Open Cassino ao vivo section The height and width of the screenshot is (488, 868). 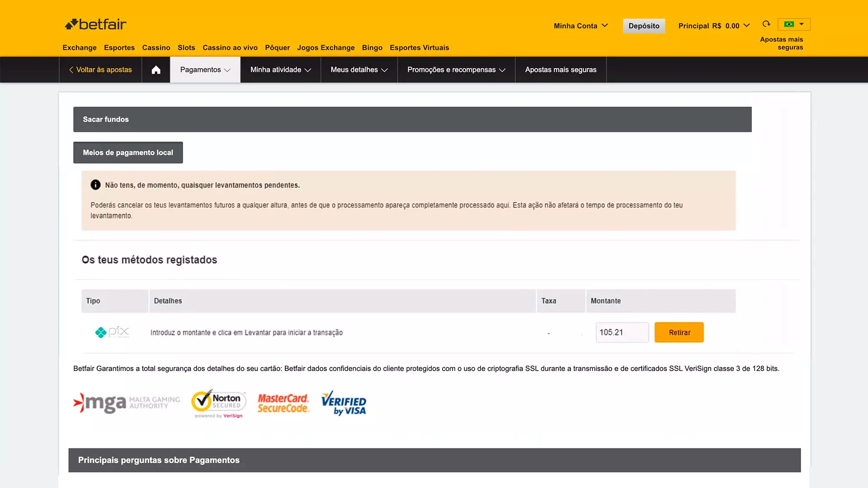coord(230,47)
